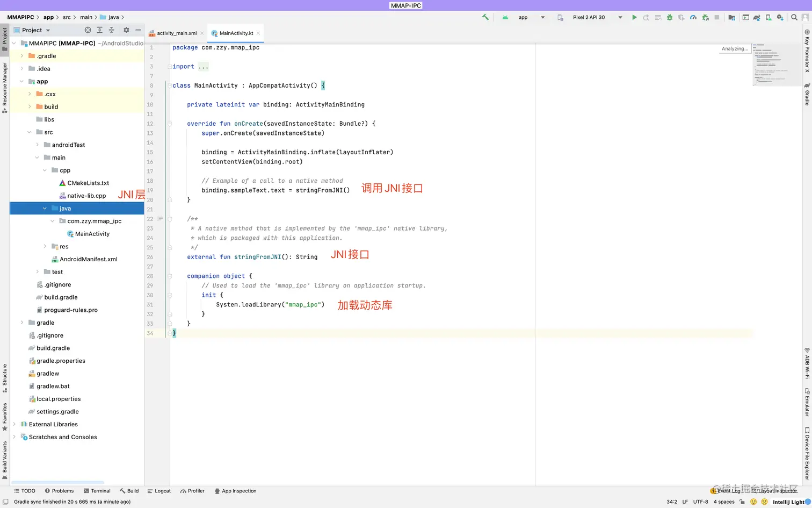Image resolution: width=812 pixels, height=508 pixels.
Task: Toggle read-only lock icon in status bar
Action: (x=742, y=502)
